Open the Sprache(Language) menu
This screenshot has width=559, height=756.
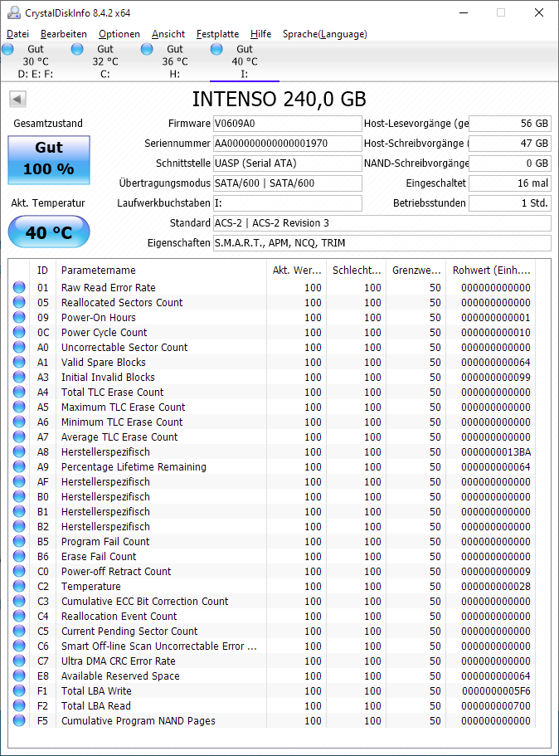325,34
